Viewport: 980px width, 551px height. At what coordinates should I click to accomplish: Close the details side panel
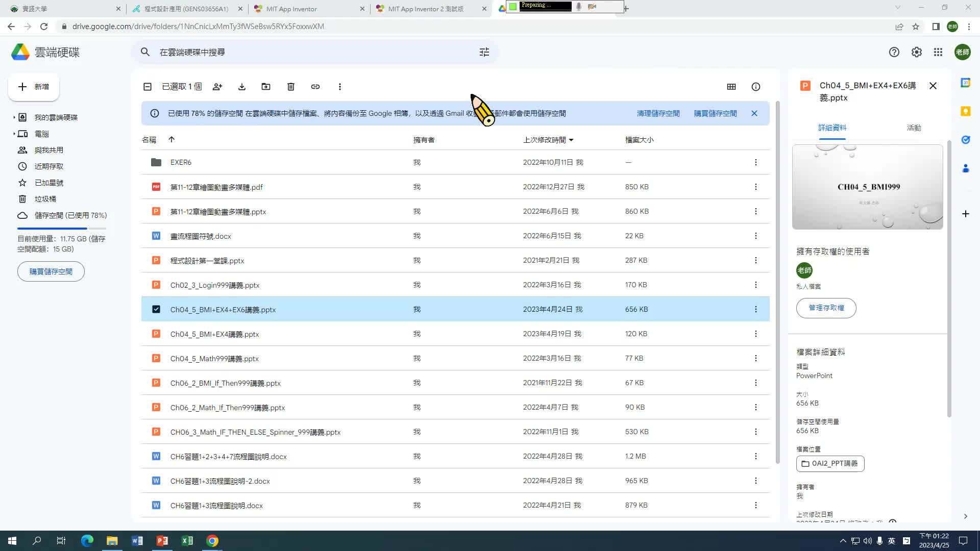[x=933, y=86]
